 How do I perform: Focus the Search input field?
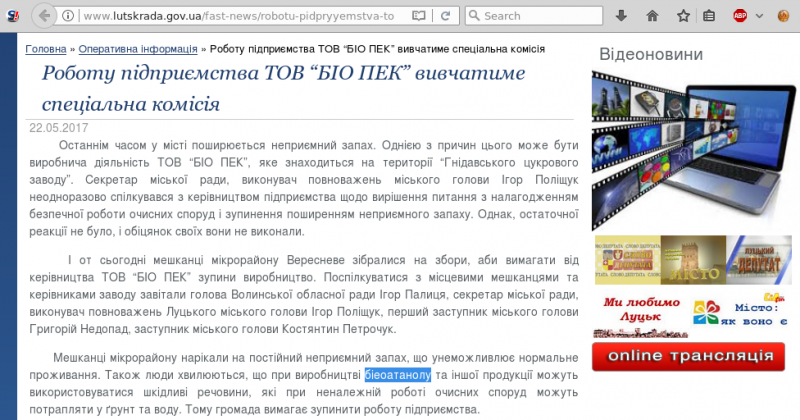click(534, 16)
